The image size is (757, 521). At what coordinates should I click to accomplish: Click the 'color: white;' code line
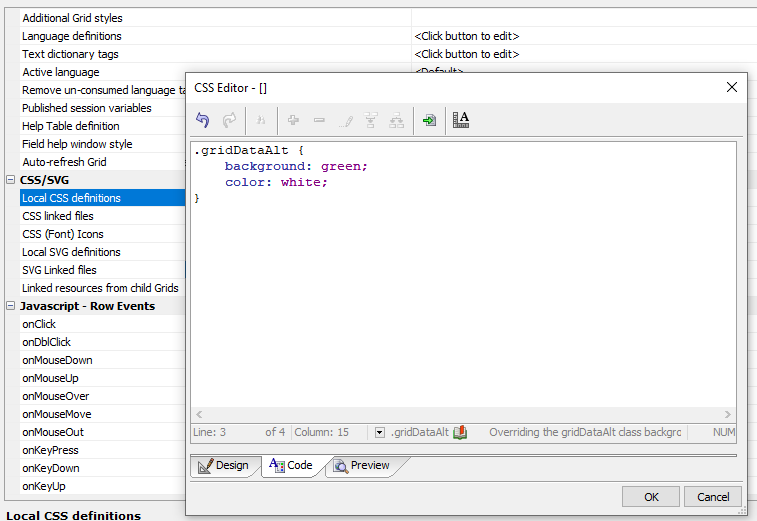click(276, 182)
